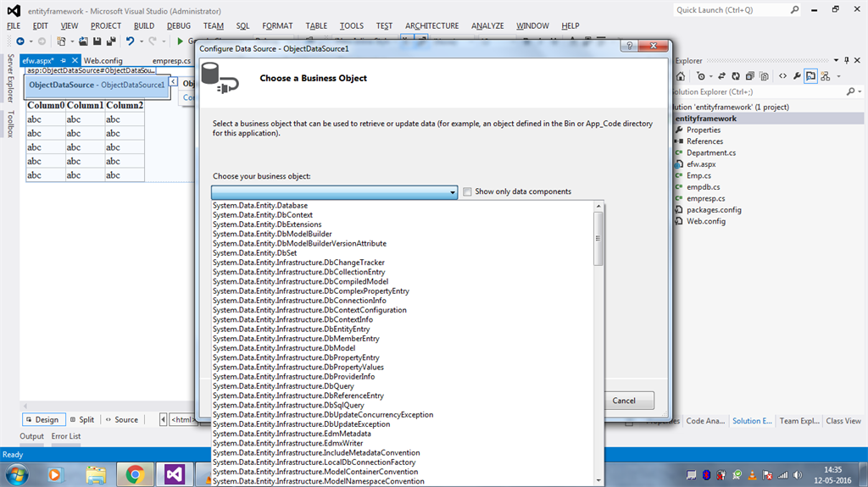
Task: Click the Undo toolbar icon
Action: click(130, 42)
